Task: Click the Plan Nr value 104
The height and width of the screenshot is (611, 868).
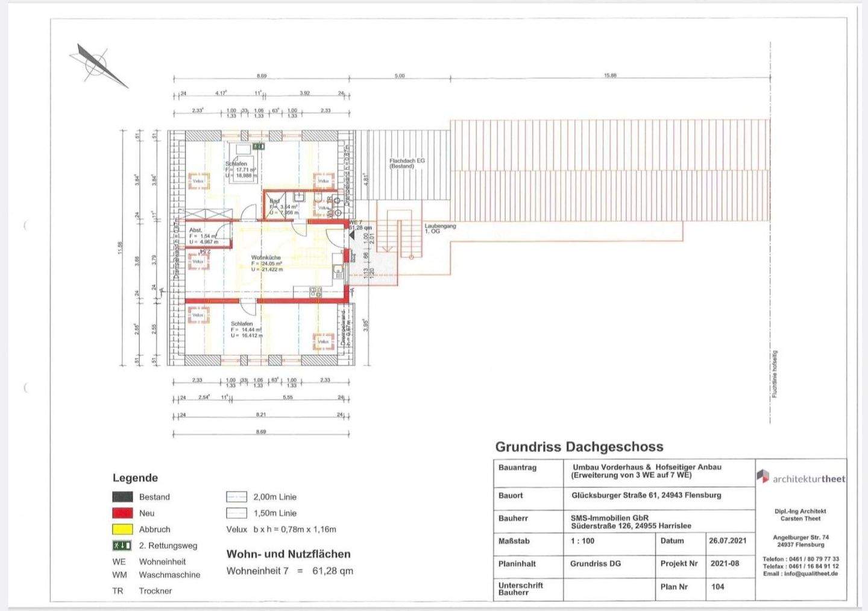Action: 717,587
